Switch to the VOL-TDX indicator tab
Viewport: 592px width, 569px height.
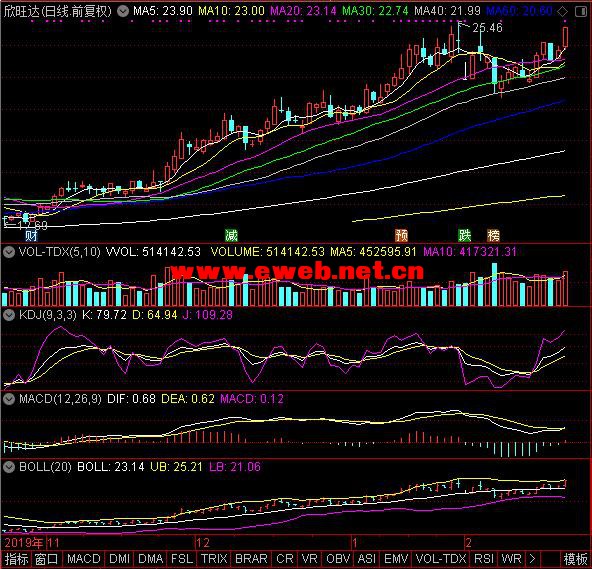click(441, 559)
